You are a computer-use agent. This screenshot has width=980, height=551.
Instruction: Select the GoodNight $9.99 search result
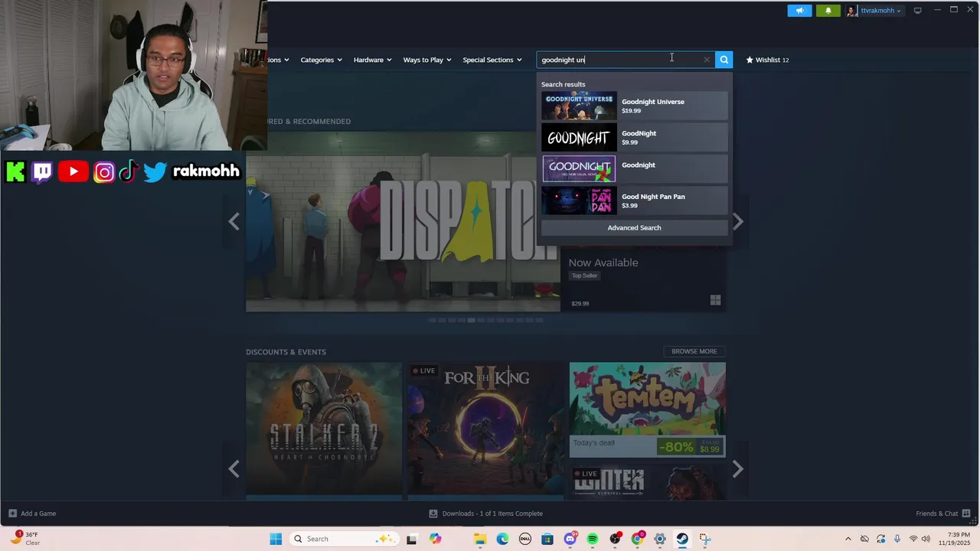(x=634, y=138)
